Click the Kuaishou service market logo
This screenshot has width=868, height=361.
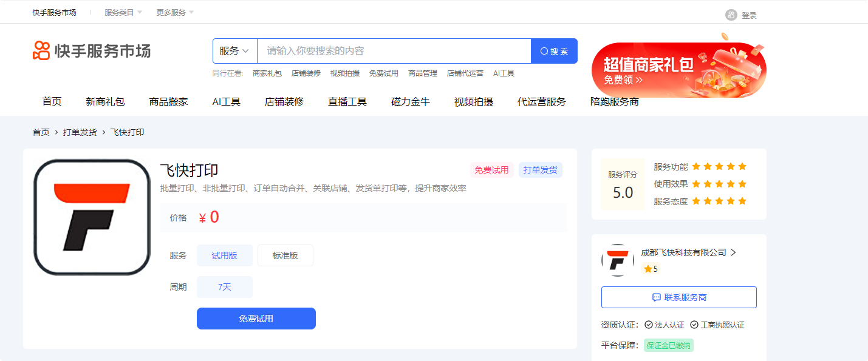[91, 51]
